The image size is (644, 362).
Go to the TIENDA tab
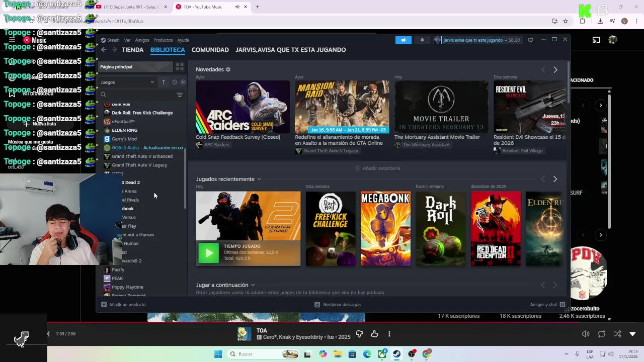point(133,50)
